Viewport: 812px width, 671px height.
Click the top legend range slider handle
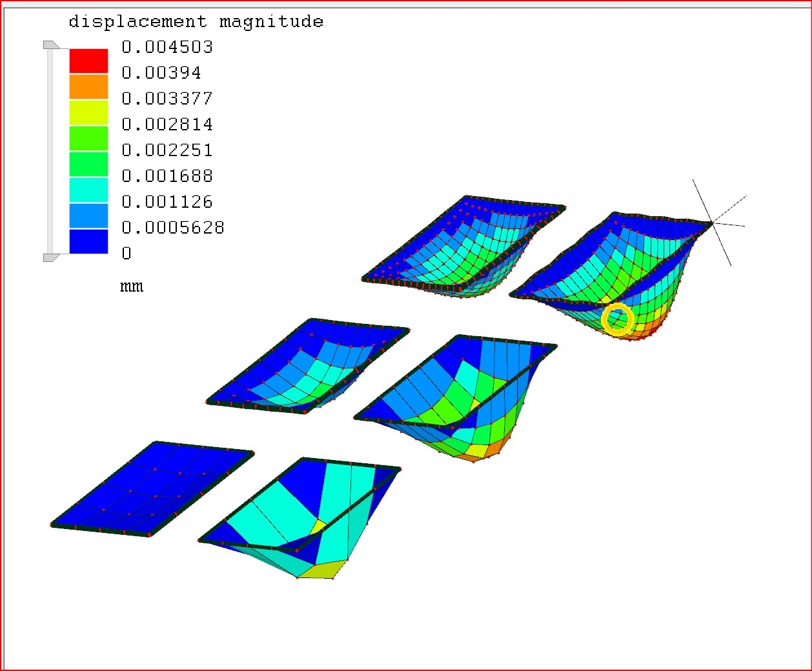click(x=50, y=45)
